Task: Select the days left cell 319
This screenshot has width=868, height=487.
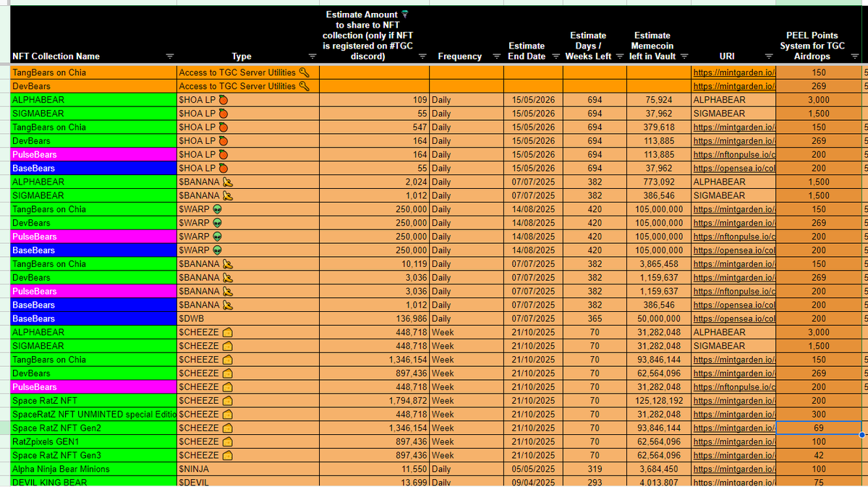Action: [595, 470]
